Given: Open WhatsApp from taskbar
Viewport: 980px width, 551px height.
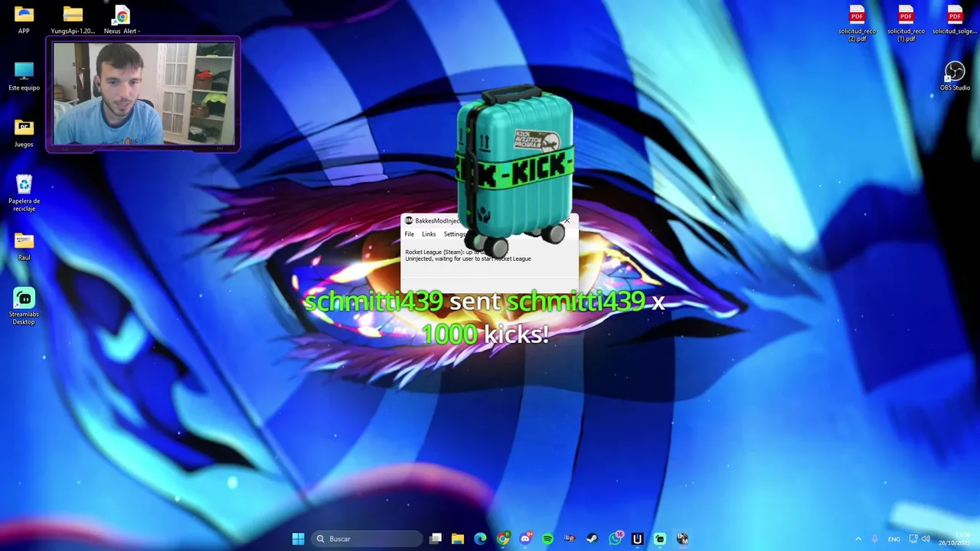Looking at the screenshot, I should click(x=615, y=539).
